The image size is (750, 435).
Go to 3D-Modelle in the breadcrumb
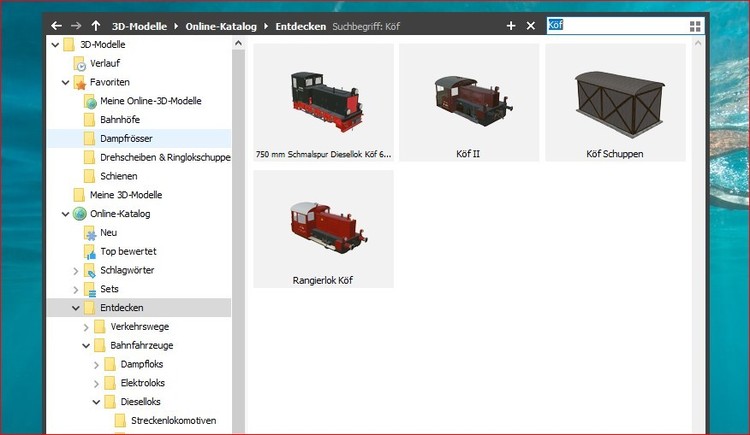tap(139, 25)
